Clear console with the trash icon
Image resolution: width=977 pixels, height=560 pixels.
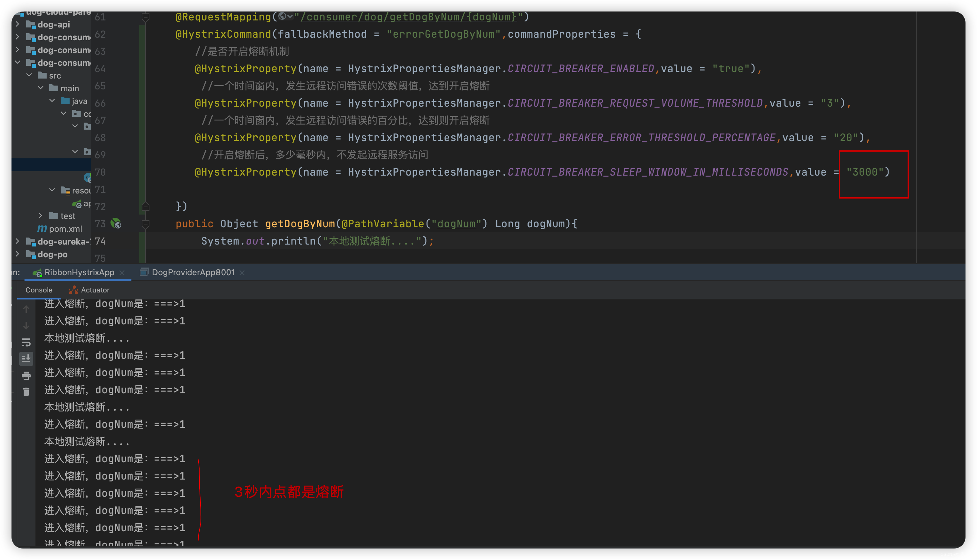(x=26, y=392)
